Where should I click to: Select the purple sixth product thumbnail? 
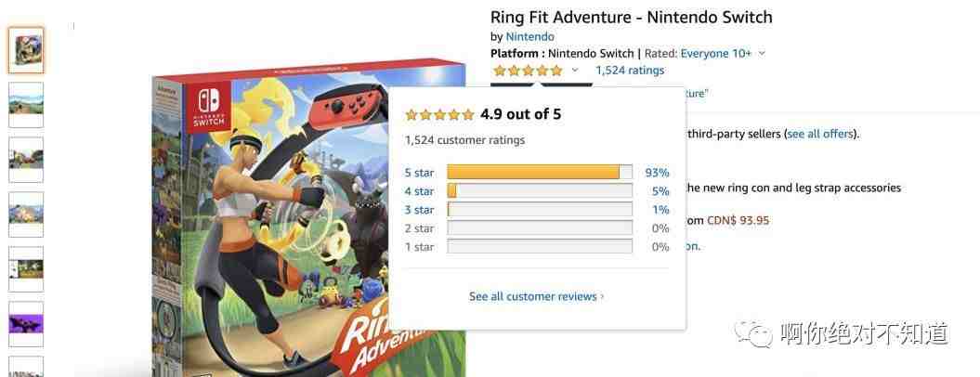click(26, 323)
